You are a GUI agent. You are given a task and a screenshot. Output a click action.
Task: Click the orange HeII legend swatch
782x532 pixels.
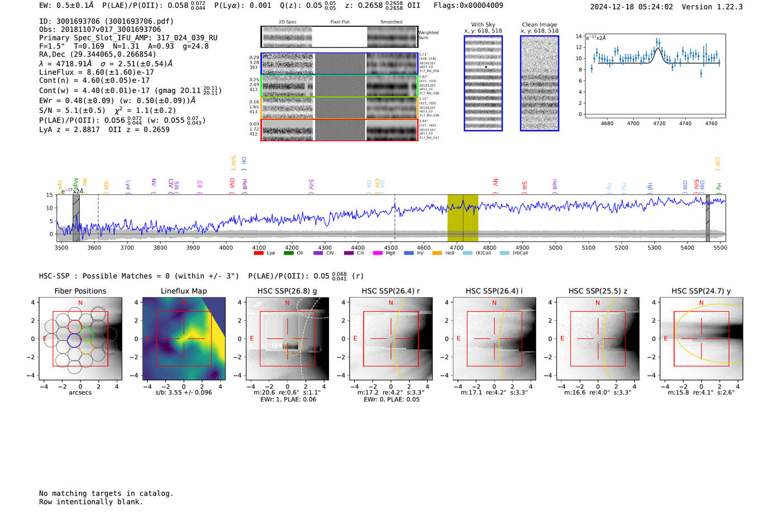(437, 253)
